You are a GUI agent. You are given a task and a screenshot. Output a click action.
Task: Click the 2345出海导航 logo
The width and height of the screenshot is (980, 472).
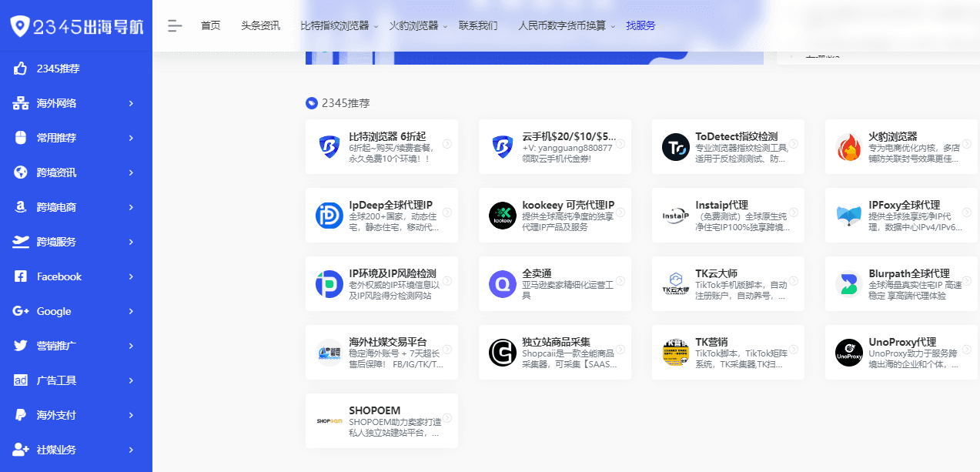point(76,25)
